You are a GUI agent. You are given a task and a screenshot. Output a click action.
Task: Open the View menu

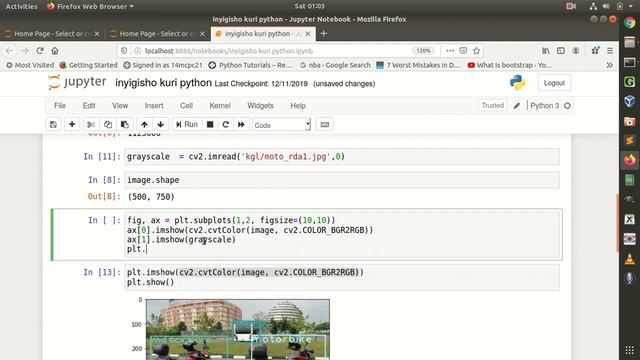point(120,106)
